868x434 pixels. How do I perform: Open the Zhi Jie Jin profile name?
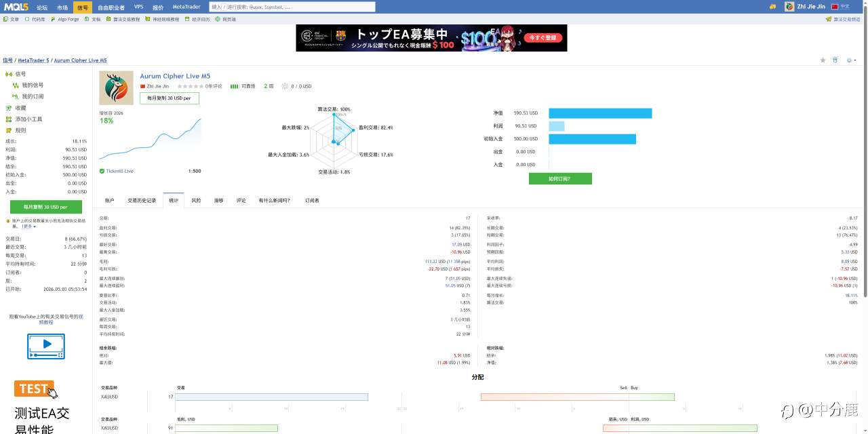tap(811, 7)
